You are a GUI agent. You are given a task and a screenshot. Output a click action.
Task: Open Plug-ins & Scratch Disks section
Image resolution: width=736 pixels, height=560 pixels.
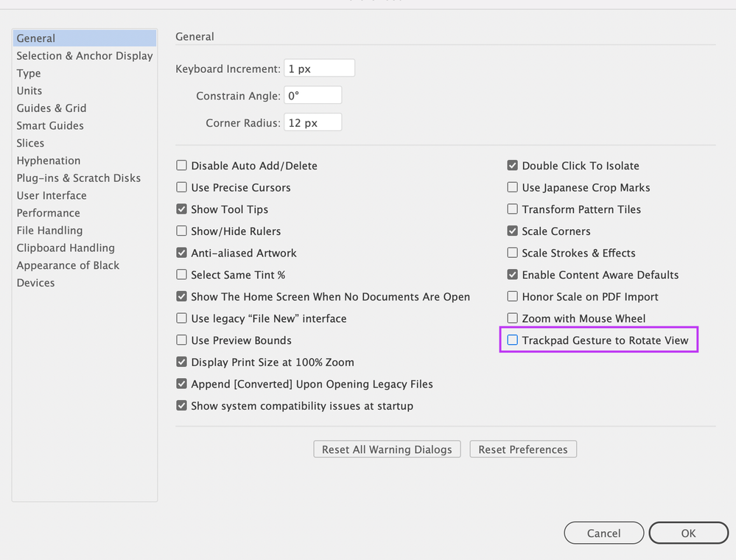(79, 178)
